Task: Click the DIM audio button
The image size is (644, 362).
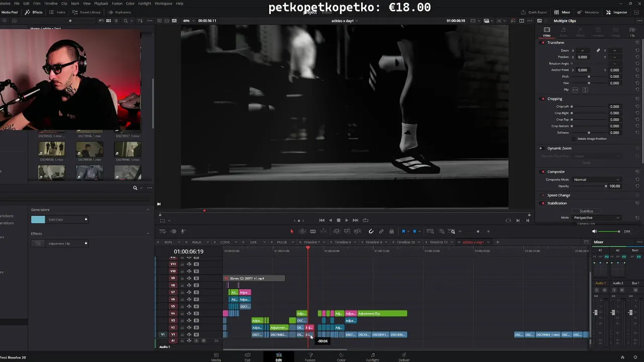Action: click(627, 231)
